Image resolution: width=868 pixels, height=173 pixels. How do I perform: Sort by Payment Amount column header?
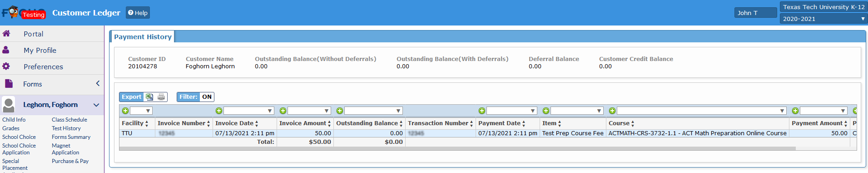(x=819, y=123)
